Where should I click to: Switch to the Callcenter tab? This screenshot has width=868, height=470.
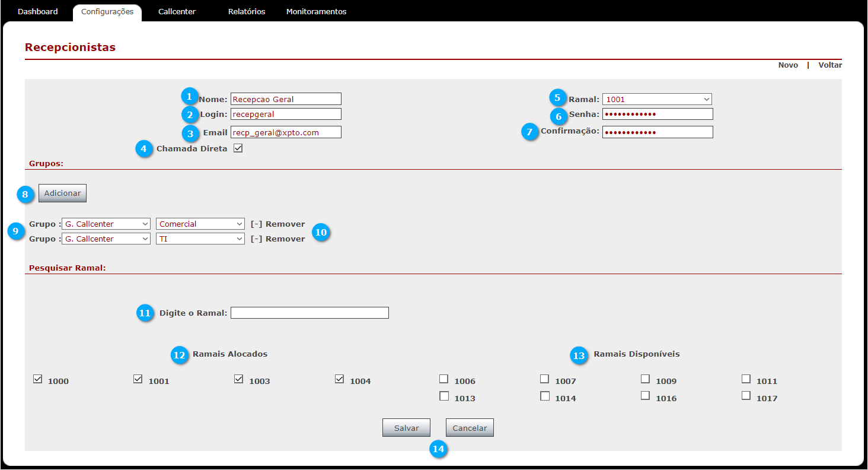pos(177,12)
